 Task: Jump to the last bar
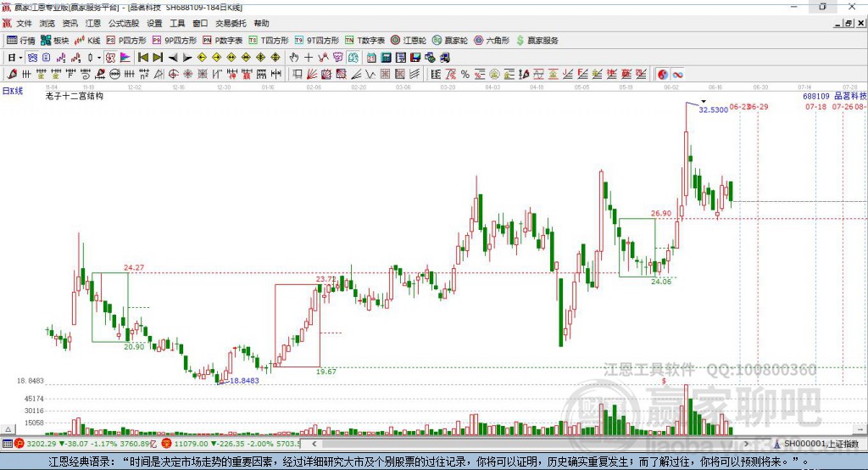coord(158,58)
